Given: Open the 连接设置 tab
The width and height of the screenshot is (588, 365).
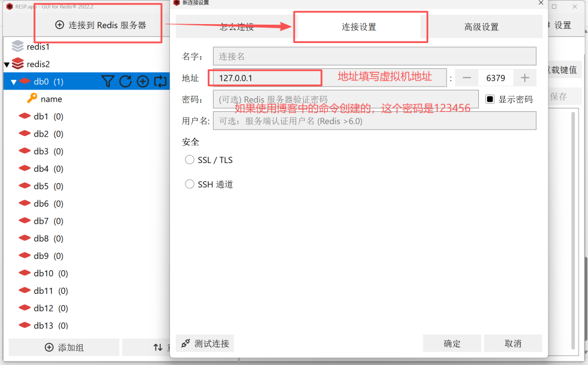Looking at the screenshot, I should tap(359, 27).
